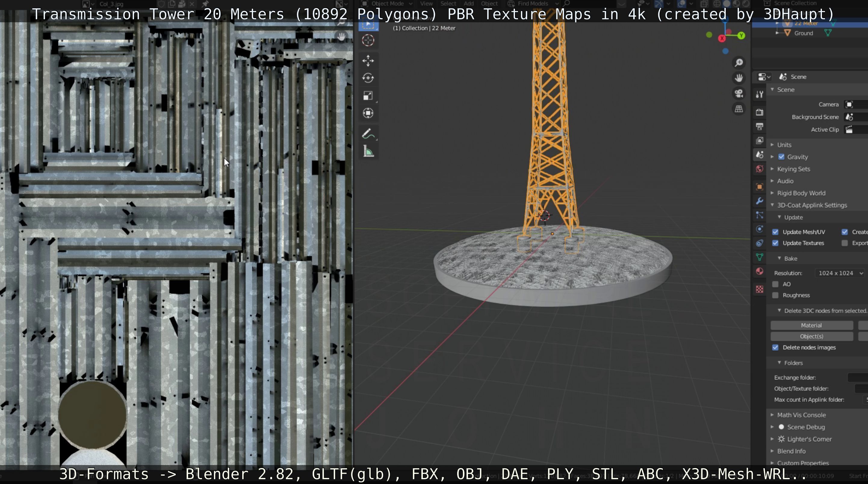The height and width of the screenshot is (484, 868).
Task: Open the Texture properties checker tab
Action: pos(760,289)
